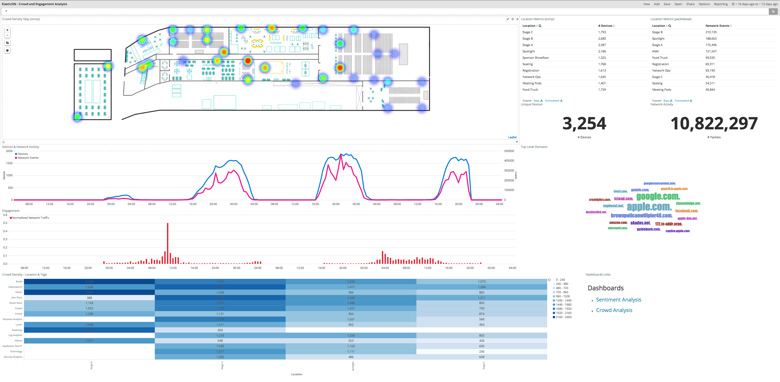Click the Meeting Pods row in snmp table
The width and height of the screenshot is (780, 382).
pos(584,83)
